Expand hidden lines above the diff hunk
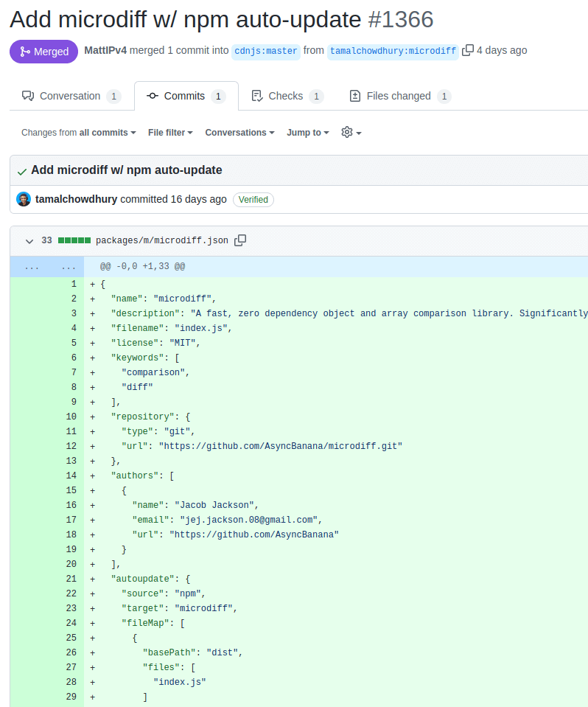588x707 pixels. (32, 266)
